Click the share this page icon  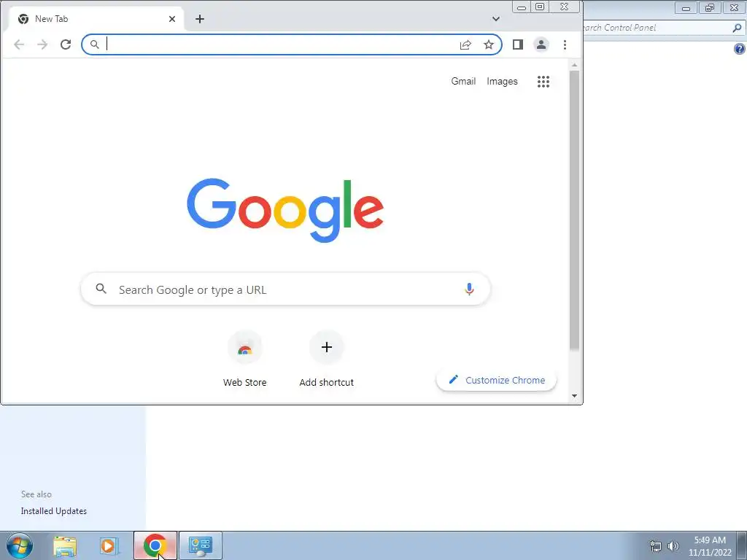click(465, 44)
